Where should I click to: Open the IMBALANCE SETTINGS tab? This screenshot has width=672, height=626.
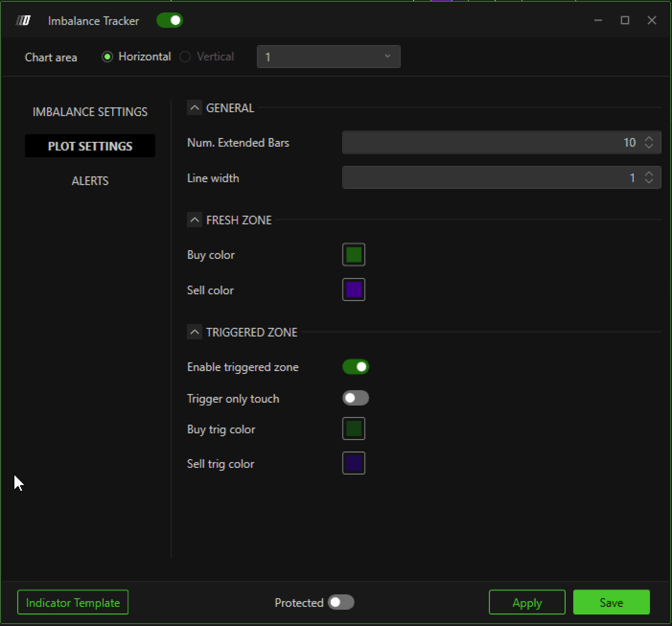click(x=90, y=112)
